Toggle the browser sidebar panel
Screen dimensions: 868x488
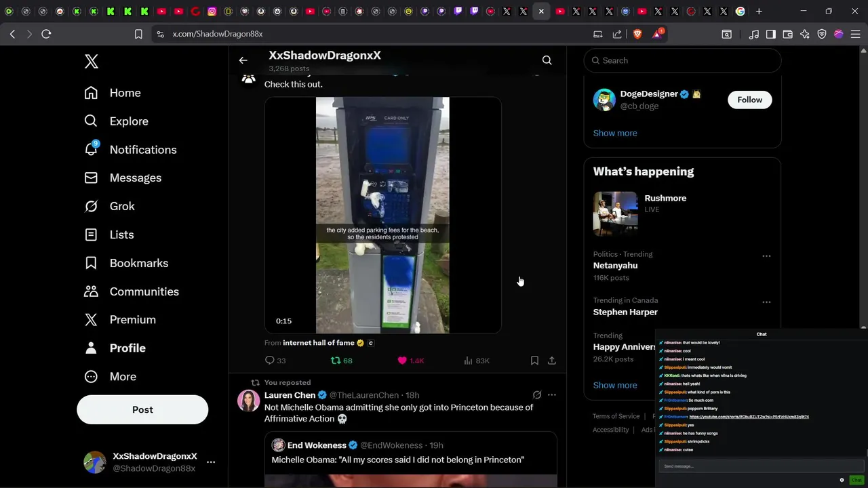(770, 34)
